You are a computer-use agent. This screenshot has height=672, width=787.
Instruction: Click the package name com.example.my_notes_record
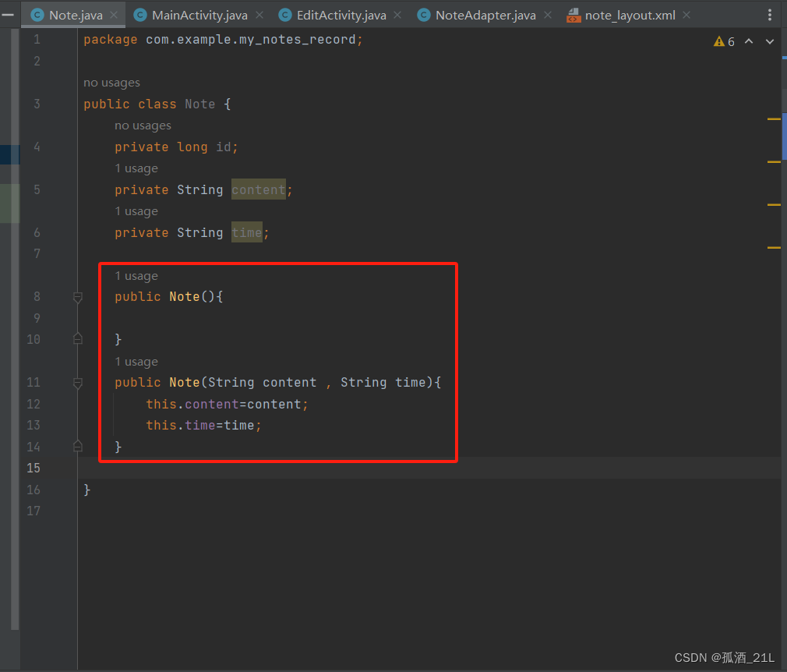click(x=250, y=40)
